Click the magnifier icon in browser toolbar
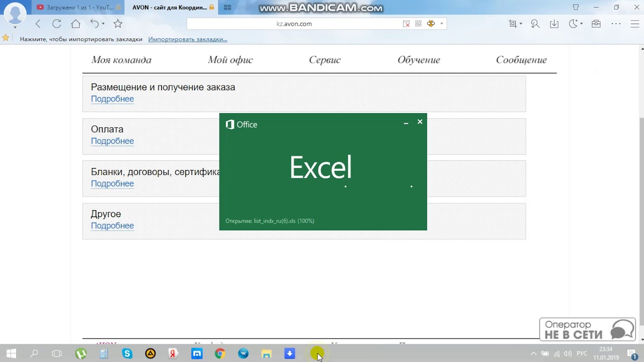This screenshot has width=644, height=362. 535,24
